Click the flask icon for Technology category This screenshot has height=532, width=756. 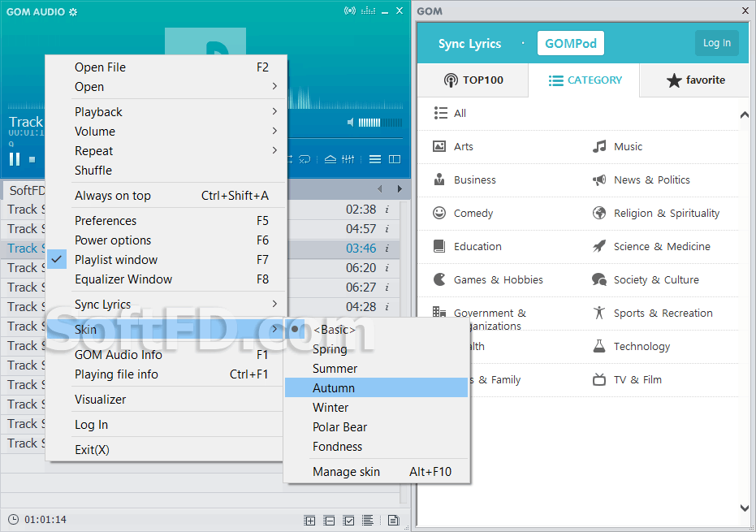pos(599,346)
